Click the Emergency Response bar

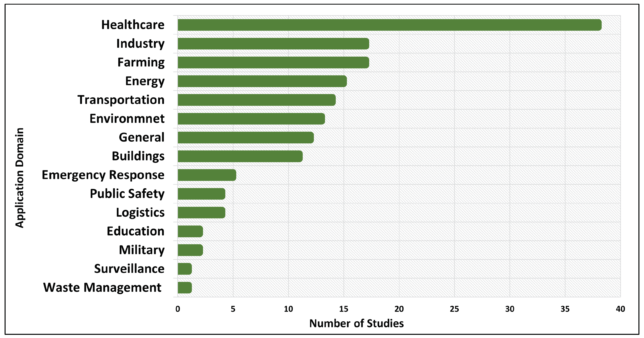coord(207,175)
